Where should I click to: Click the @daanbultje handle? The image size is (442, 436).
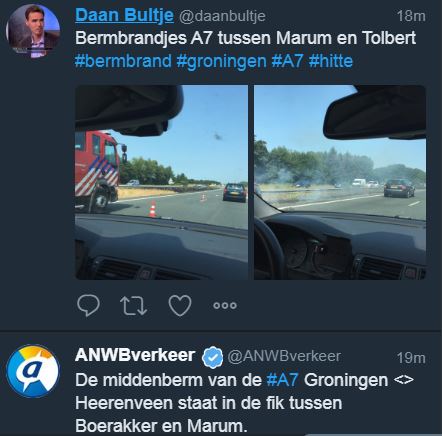(x=222, y=16)
